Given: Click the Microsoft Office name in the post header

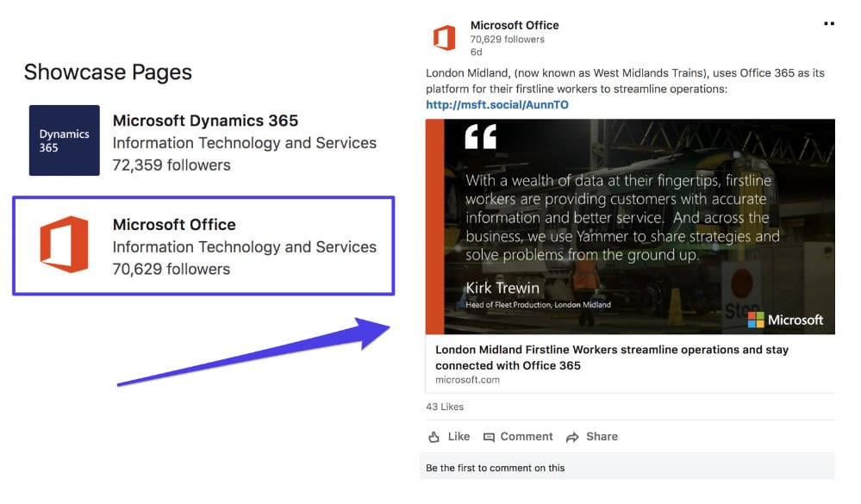Looking at the screenshot, I should [515, 25].
